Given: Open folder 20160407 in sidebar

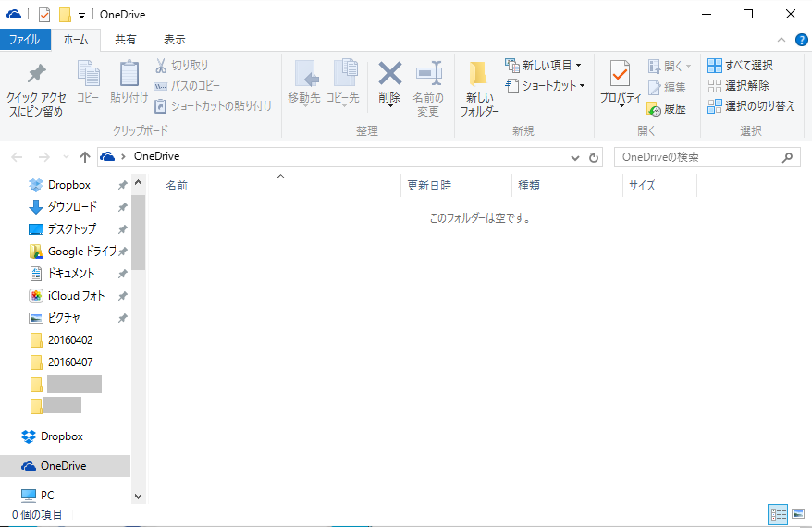Looking at the screenshot, I should (70, 362).
